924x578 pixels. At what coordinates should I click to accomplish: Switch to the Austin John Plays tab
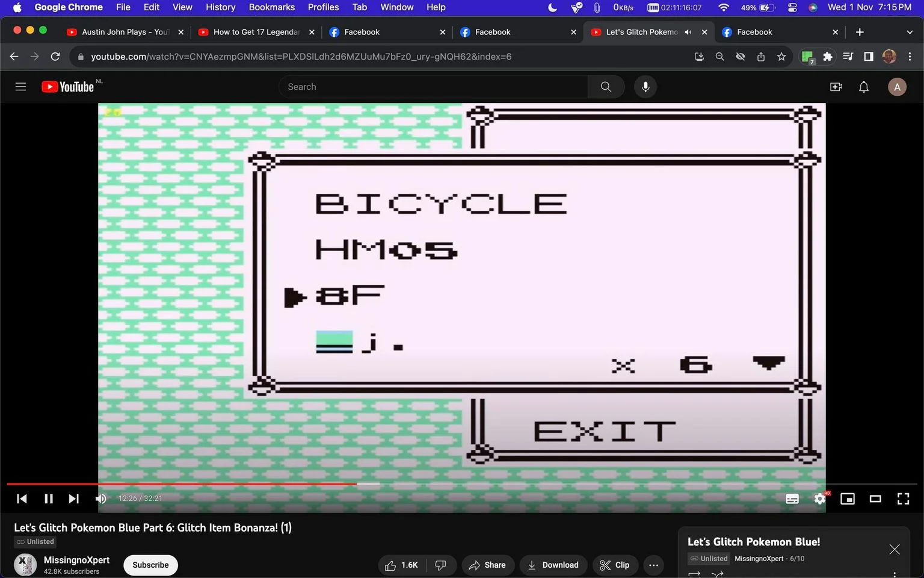coord(125,32)
